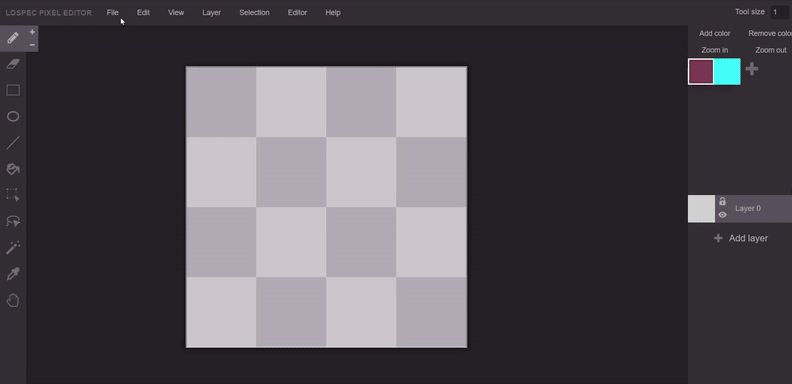This screenshot has width=792, height=384.
Task: Choose the Ellipse tool
Action: click(13, 117)
